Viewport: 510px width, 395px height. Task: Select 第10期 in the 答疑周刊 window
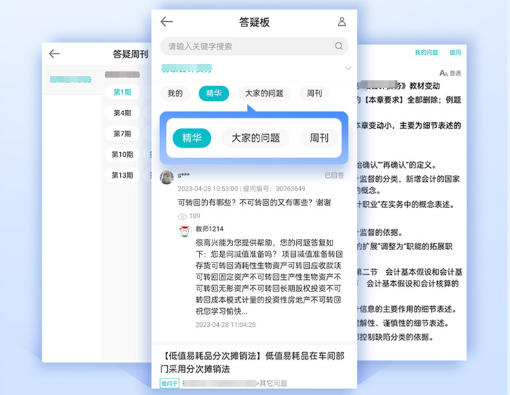[122, 154]
